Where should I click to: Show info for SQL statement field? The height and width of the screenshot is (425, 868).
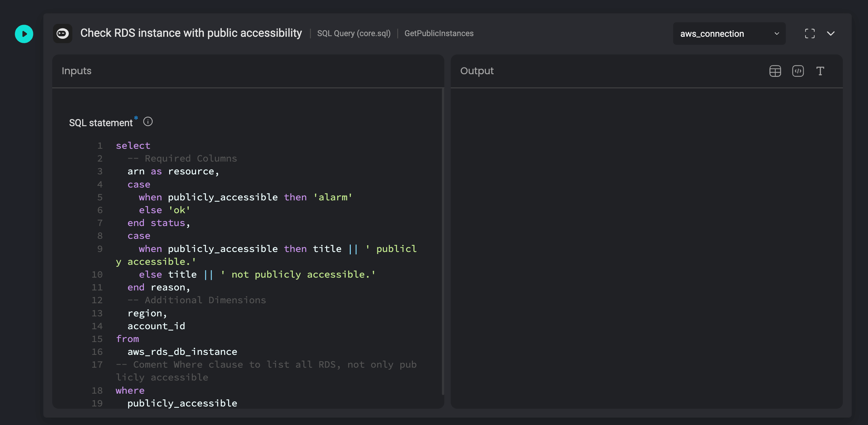(x=148, y=121)
